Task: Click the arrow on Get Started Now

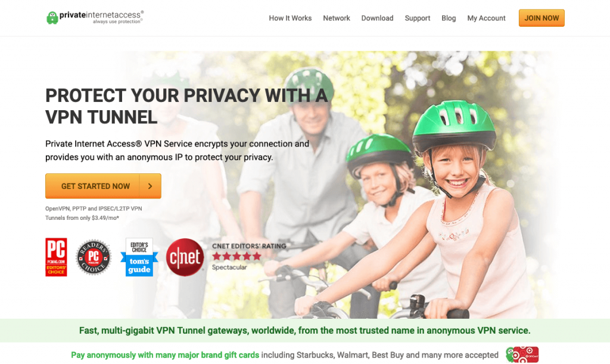Action: 150,186
